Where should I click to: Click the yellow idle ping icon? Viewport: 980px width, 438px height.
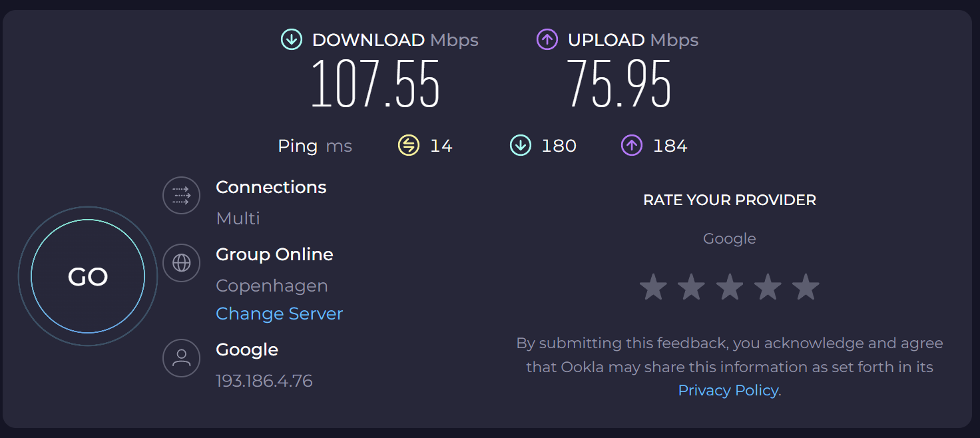pos(408,145)
